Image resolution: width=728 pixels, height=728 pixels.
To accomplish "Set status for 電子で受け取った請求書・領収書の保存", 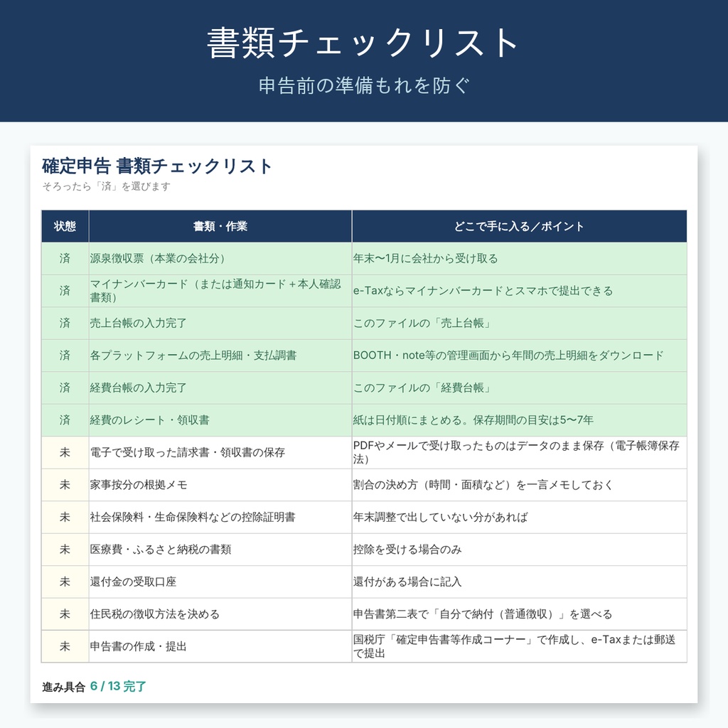I will 65,453.
